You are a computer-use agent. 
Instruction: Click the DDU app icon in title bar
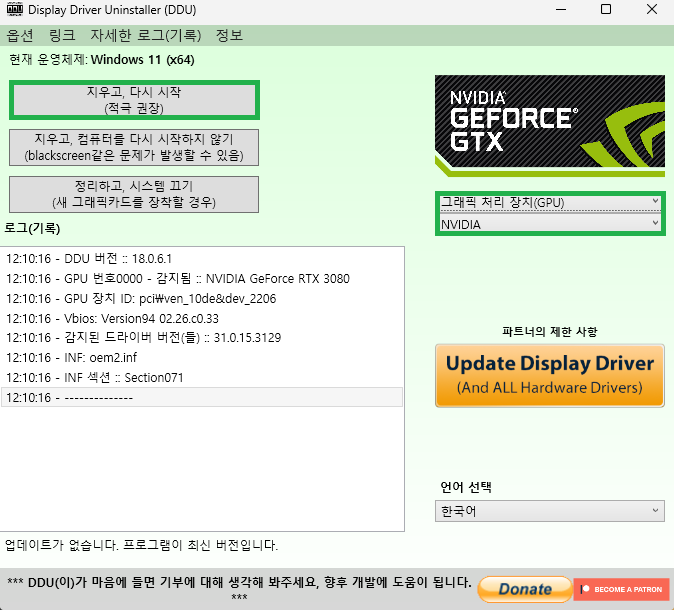pos(15,9)
